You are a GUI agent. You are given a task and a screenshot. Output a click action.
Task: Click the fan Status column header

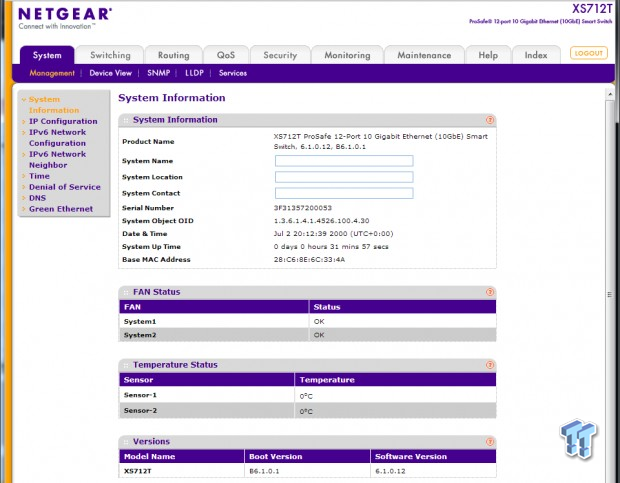click(403, 307)
